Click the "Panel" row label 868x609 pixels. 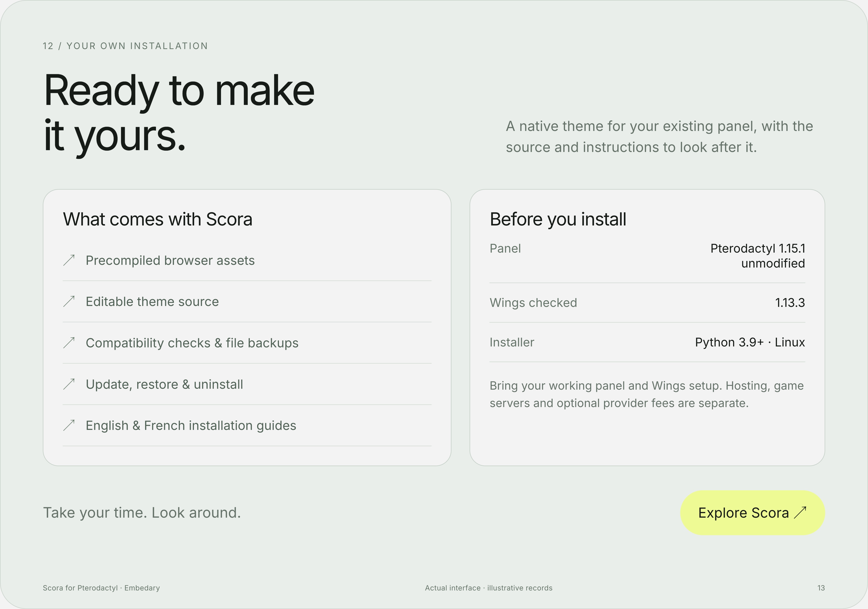pyautogui.click(x=505, y=249)
